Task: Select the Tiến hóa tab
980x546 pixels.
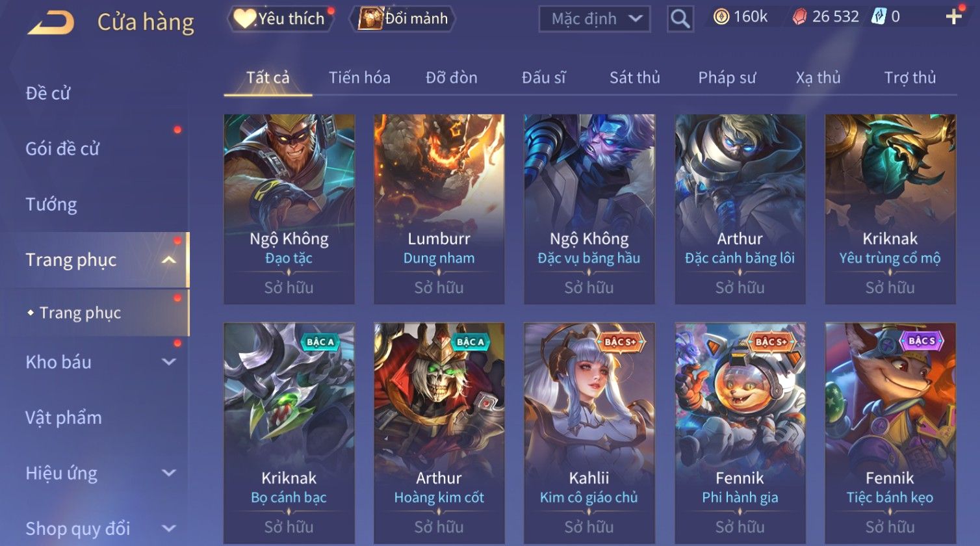Action: 359,78
